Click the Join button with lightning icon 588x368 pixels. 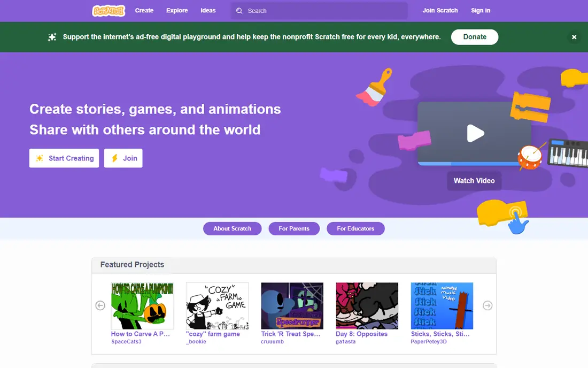123,158
